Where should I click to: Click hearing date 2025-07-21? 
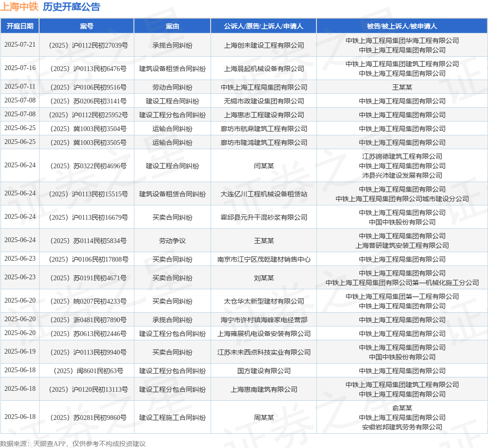click(x=20, y=44)
